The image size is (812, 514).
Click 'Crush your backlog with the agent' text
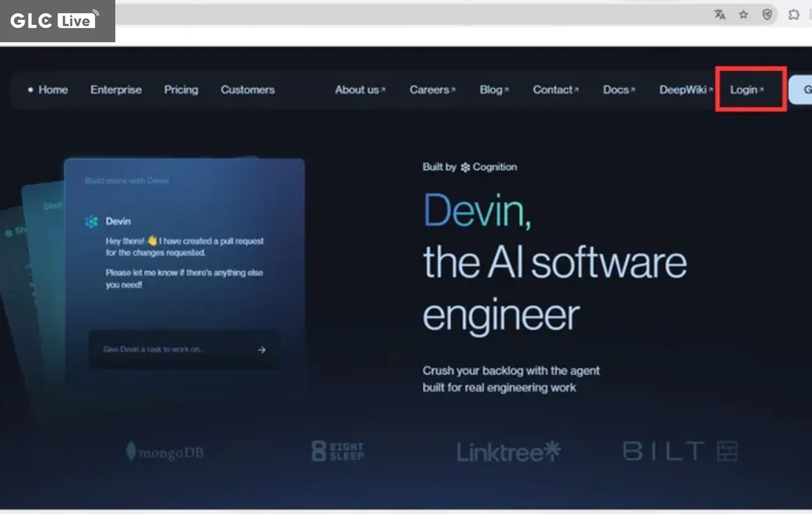click(x=511, y=371)
